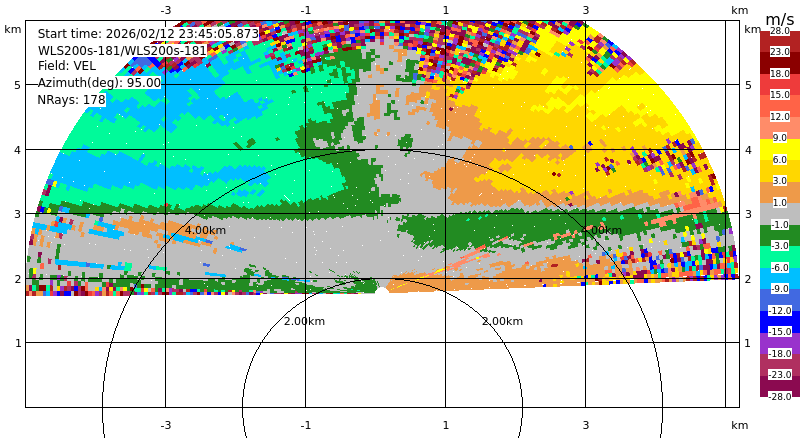Click the positive 9.0 colorbar label
Screen dimensions: 800x438
pos(780,138)
